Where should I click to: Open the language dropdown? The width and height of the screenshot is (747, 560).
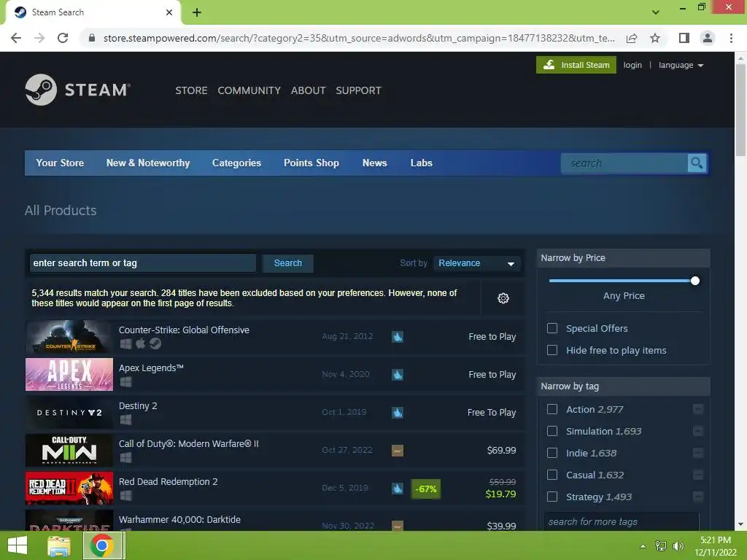pyautogui.click(x=681, y=65)
